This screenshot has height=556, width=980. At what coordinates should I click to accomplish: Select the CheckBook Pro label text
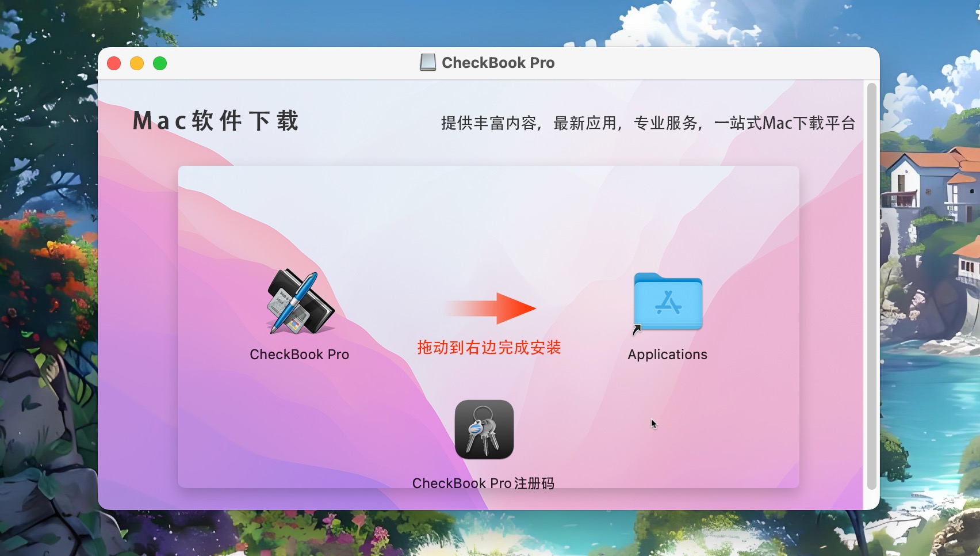point(299,355)
